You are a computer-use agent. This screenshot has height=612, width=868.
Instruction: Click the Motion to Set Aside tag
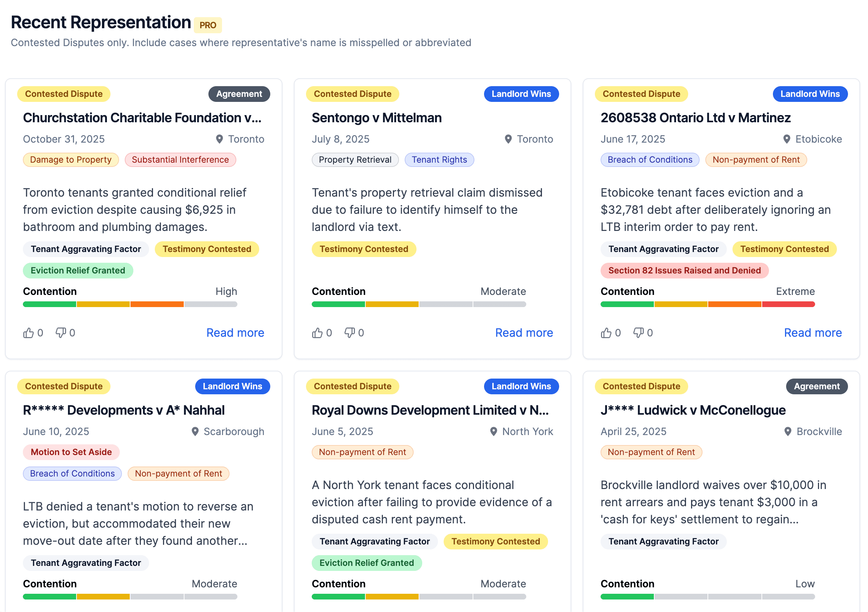point(71,452)
